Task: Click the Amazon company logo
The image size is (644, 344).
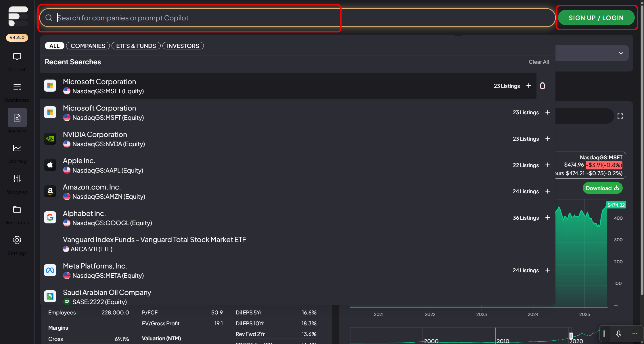Action: (50, 191)
